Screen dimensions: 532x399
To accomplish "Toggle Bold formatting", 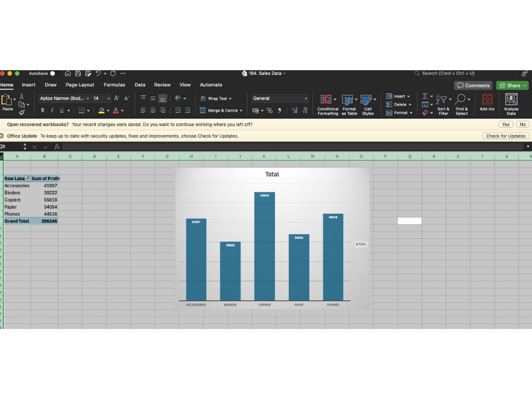I will 43,110.
